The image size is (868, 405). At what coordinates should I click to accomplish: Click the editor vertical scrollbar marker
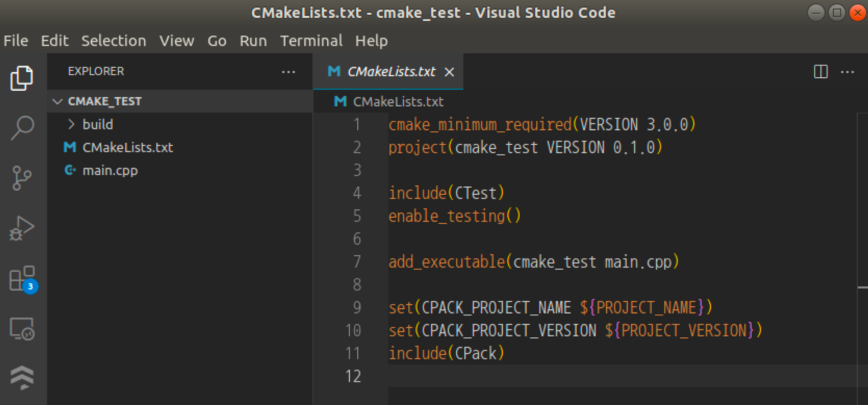click(863, 287)
